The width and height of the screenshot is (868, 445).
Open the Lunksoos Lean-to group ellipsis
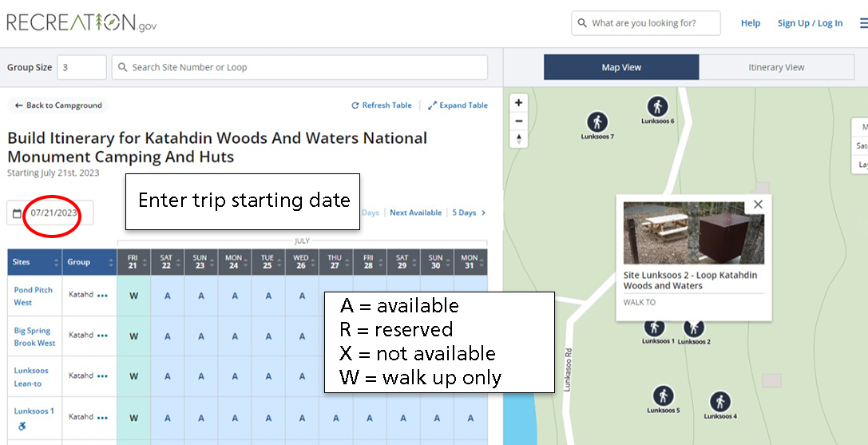coord(102,376)
